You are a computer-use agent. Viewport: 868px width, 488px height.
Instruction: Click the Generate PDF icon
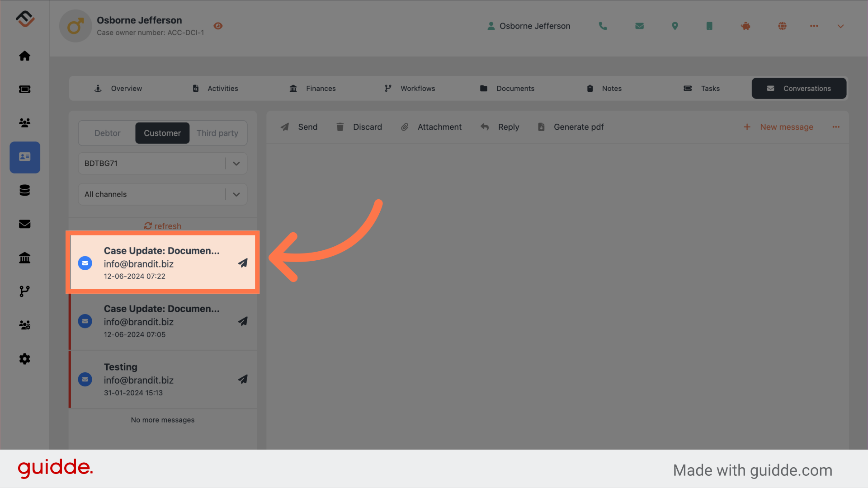(541, 127)
